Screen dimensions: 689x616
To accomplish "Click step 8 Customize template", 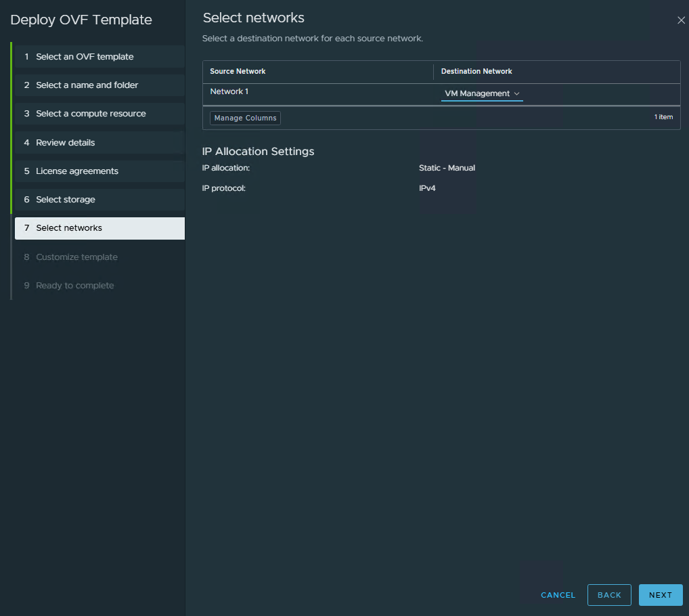I will (76, 257).
